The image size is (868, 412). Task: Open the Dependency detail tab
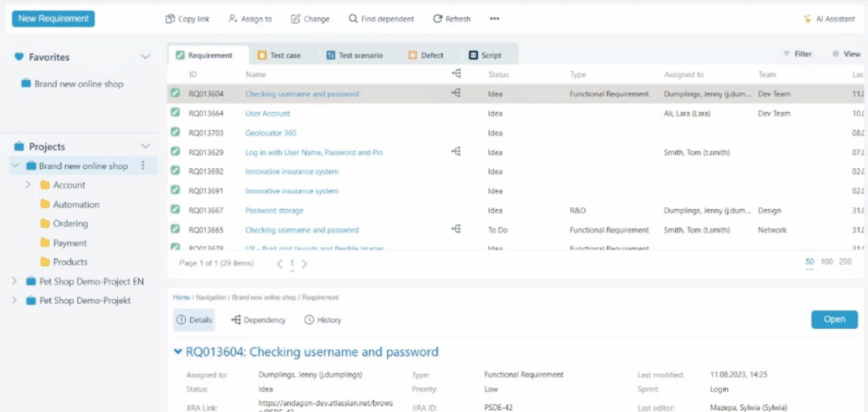259,320
